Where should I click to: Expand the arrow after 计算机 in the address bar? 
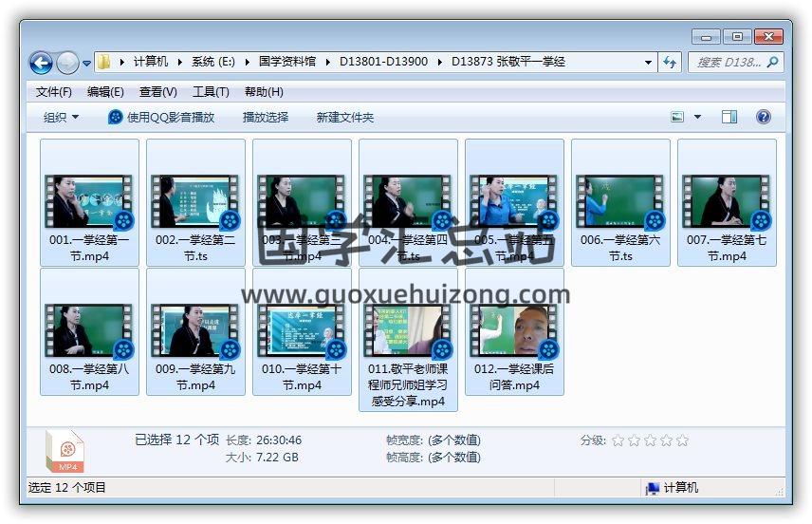click(179, 63)
